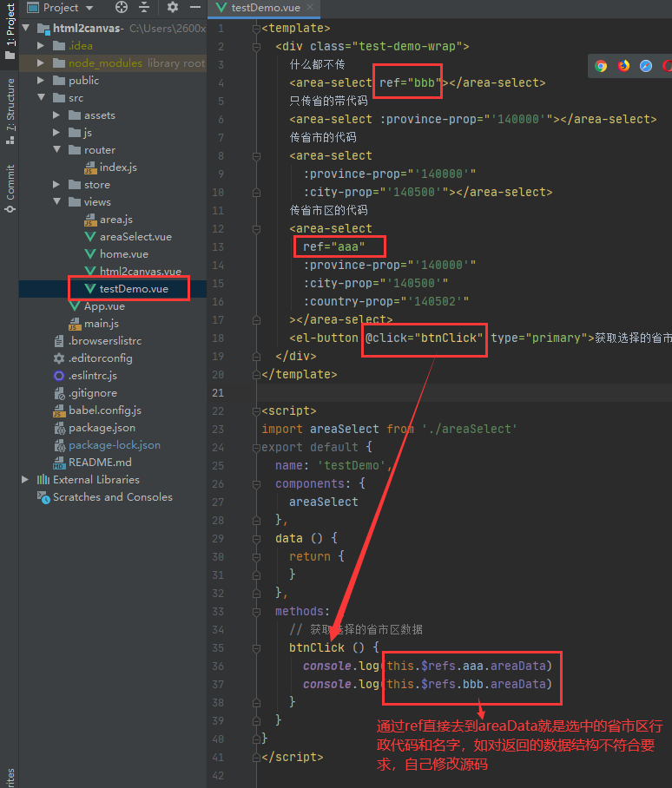Open the Commit side tab
Image resolution: width=672 pixels, height=788 pixels.
click(10, 188)
